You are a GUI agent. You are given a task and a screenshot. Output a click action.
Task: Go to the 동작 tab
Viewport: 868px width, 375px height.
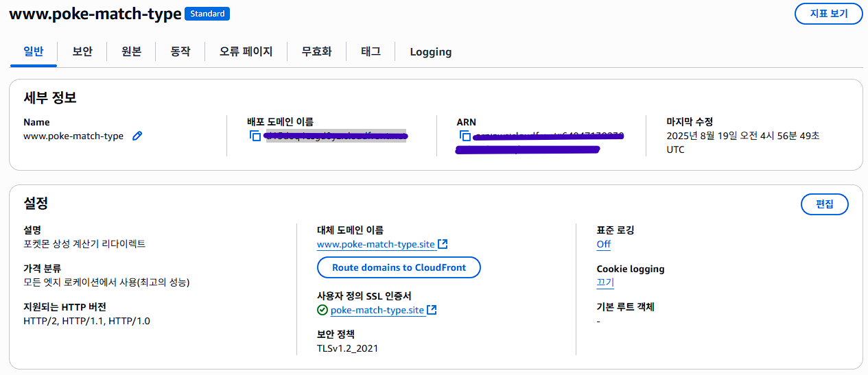[x=180, y=51]
